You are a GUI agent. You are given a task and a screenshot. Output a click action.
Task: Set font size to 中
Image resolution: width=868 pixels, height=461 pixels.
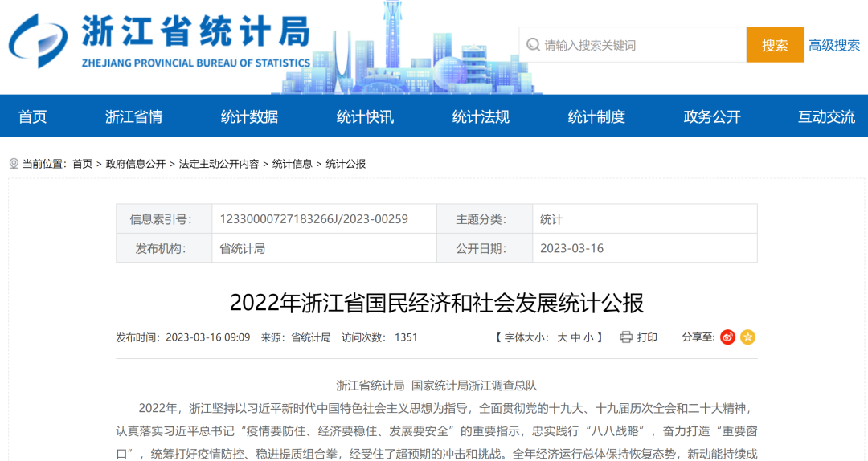point(575,337)
